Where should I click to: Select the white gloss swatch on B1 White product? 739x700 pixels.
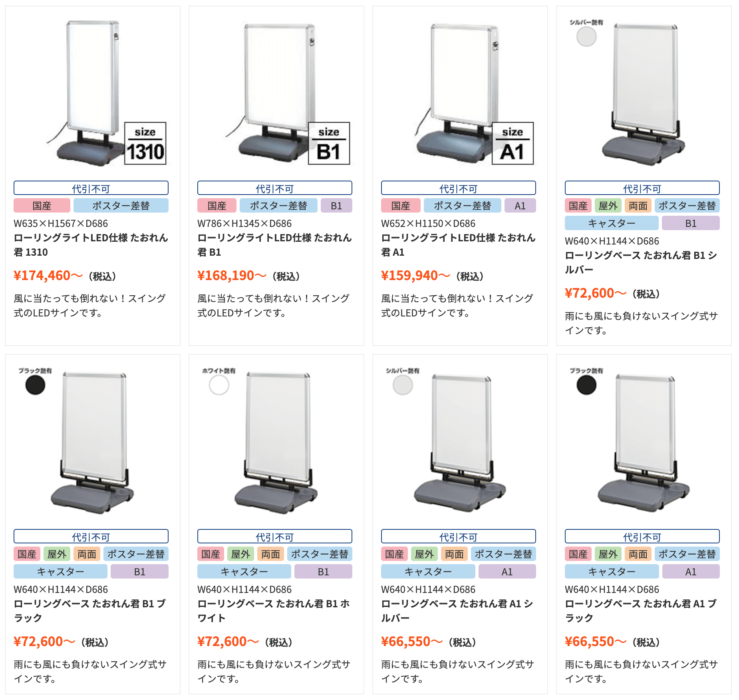219,385
